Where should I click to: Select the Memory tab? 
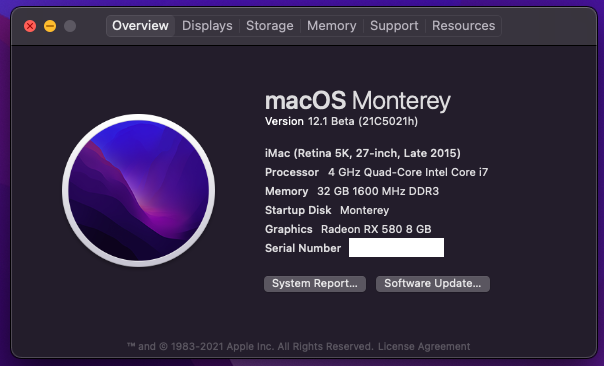coord(332,26)
